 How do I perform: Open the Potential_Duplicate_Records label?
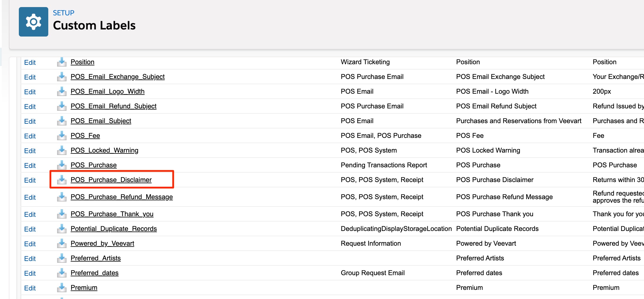(x=114, y=229)
